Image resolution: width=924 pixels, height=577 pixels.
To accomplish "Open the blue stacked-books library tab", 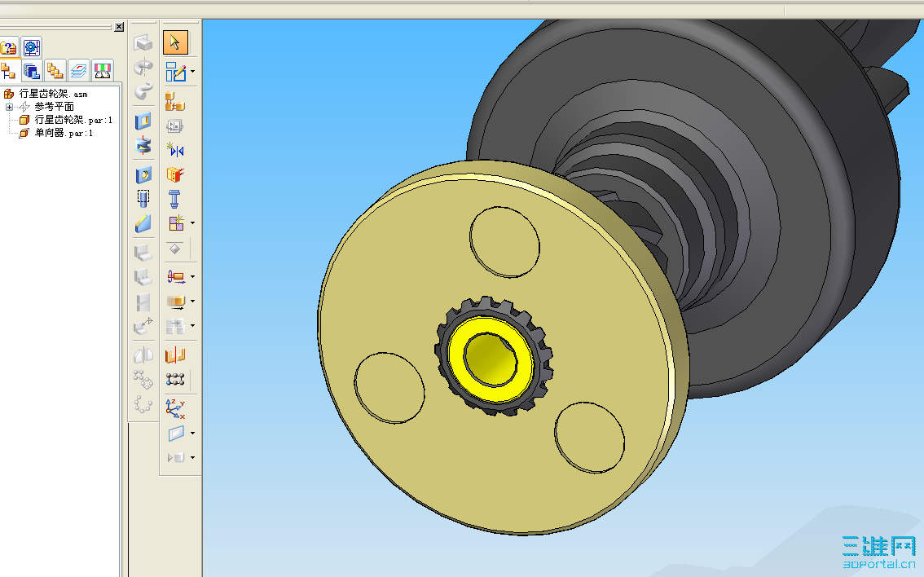I will click(32, 72).
